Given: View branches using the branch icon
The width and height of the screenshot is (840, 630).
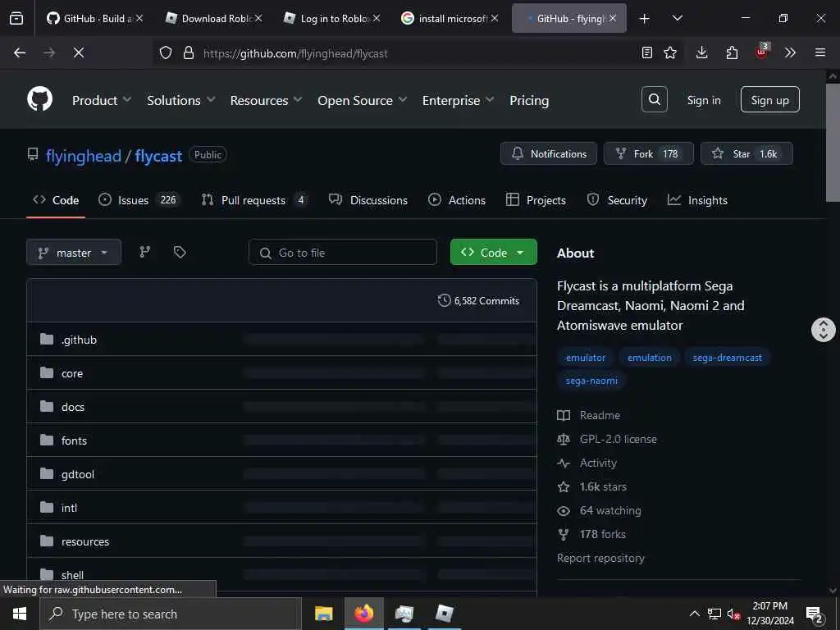Looking at the screenshot, I should click(x=144, y=252).
